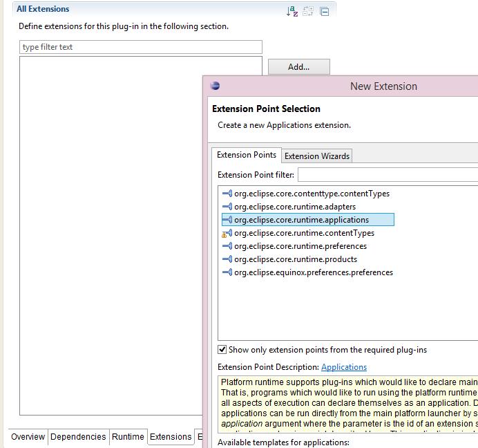
Task: Open the Applications description link
Action: coord(344,367)
